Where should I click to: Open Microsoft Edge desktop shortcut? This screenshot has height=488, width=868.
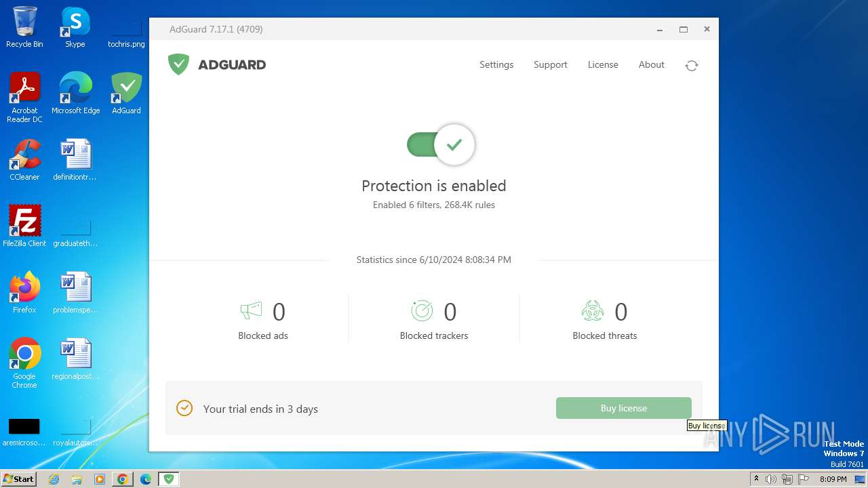pyautogui.click(x=75, y=94)
